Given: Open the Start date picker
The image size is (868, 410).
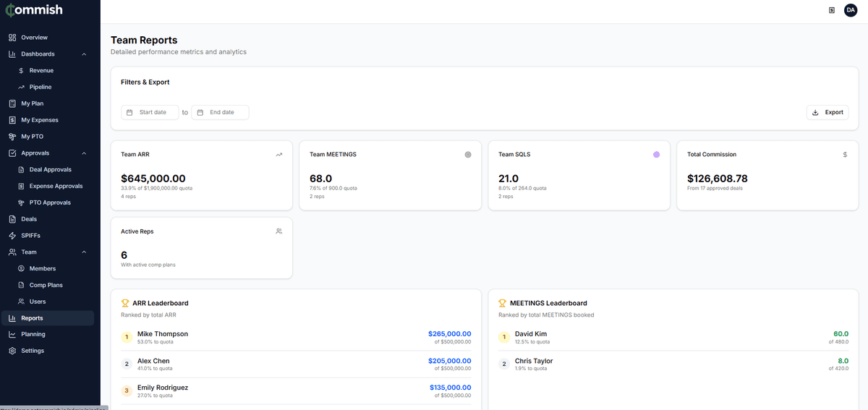Looking at the screenshot, I should (x=150, y=113).
